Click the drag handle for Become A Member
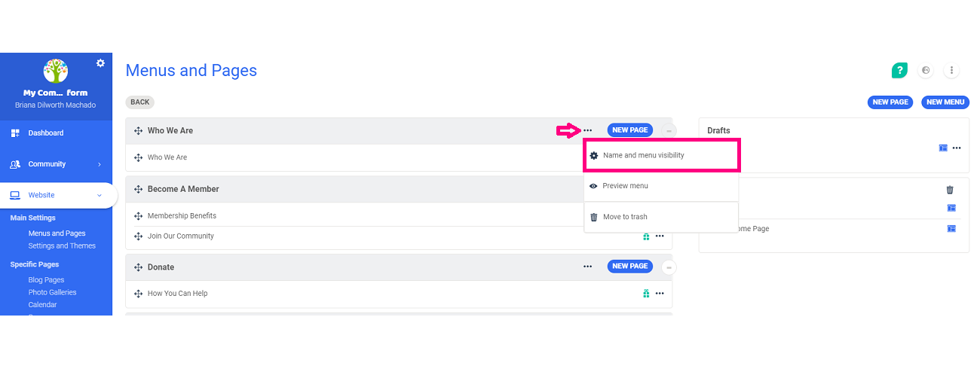The height and width of the screenshot is (375, 980). point(138,189)
